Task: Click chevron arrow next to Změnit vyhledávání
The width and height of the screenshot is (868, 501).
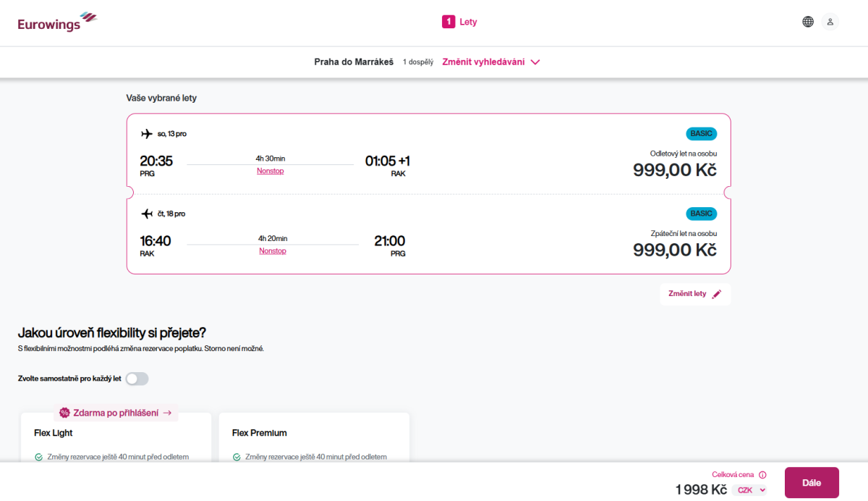Action: pyautogui.click(x=535, y=62)
